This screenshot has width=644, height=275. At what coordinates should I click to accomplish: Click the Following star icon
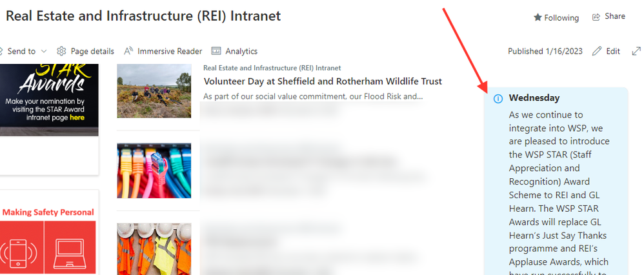pyautogui.click(x=538, y=17)
